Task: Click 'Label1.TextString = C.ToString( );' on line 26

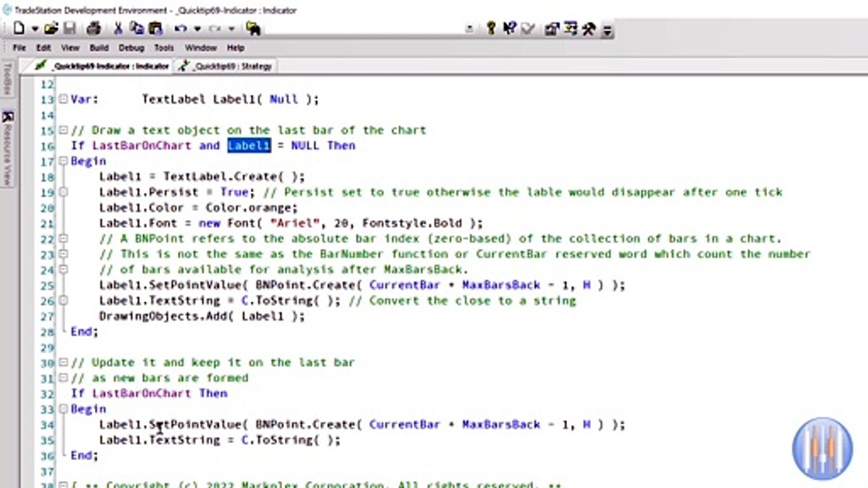Action: [x=220, y=301]
